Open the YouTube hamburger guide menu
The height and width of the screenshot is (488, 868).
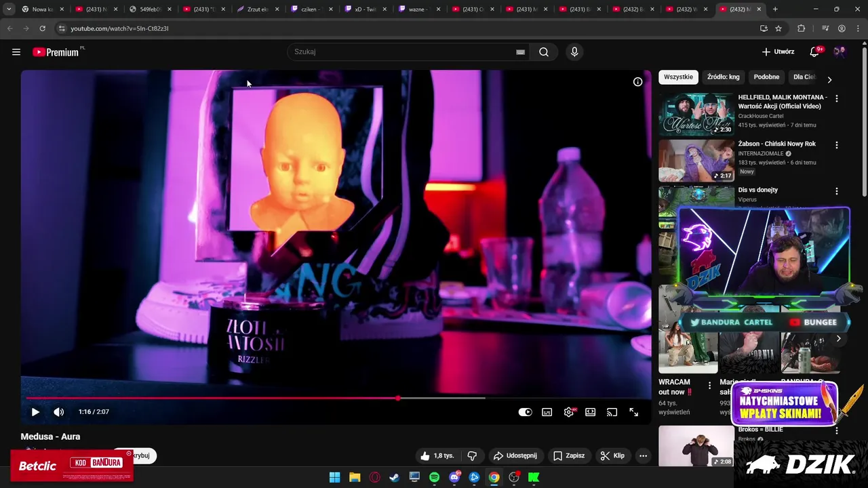16,52
